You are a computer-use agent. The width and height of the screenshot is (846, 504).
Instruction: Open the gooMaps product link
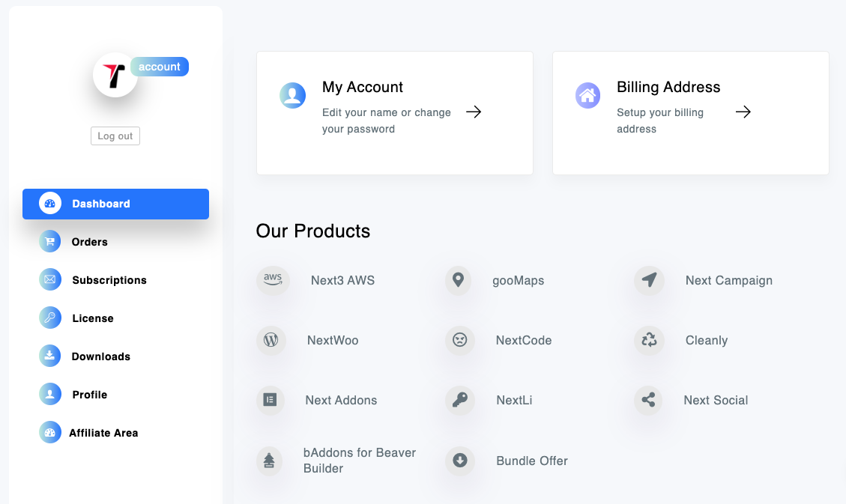coord(518,281)
